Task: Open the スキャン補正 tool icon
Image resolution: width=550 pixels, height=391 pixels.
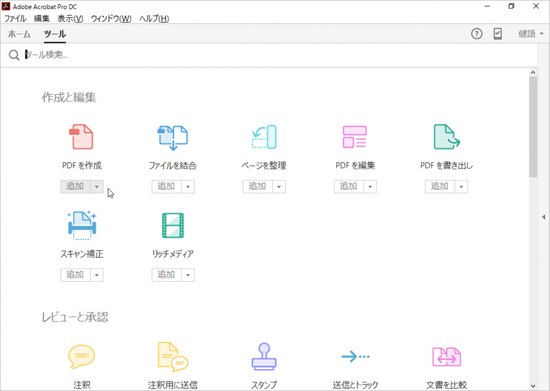Action: pyautogui.click(x=82, y=225)
